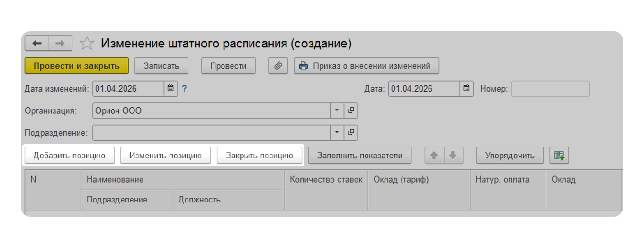Click Упорядочить
Screen dimensions: 644x248
pyautogui.click(x=510, y=155)
